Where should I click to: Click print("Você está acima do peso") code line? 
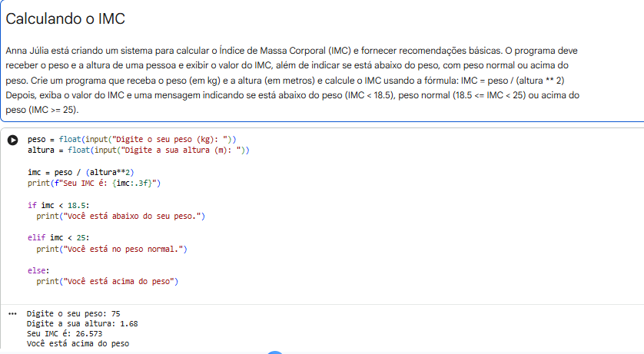point(107,281)
